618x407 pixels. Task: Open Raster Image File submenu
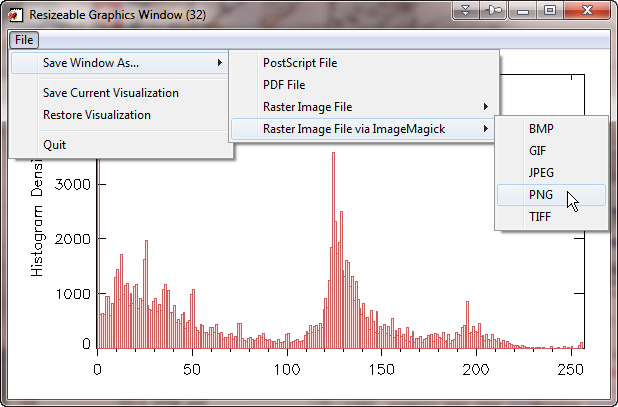point(307,107)
